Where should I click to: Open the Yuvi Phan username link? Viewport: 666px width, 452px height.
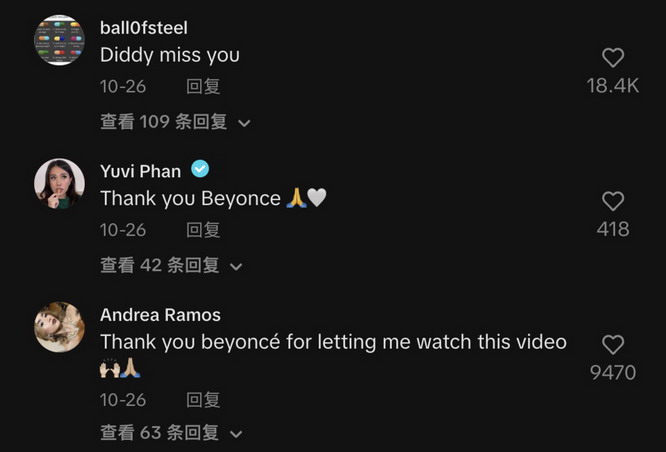click(140, 170)
